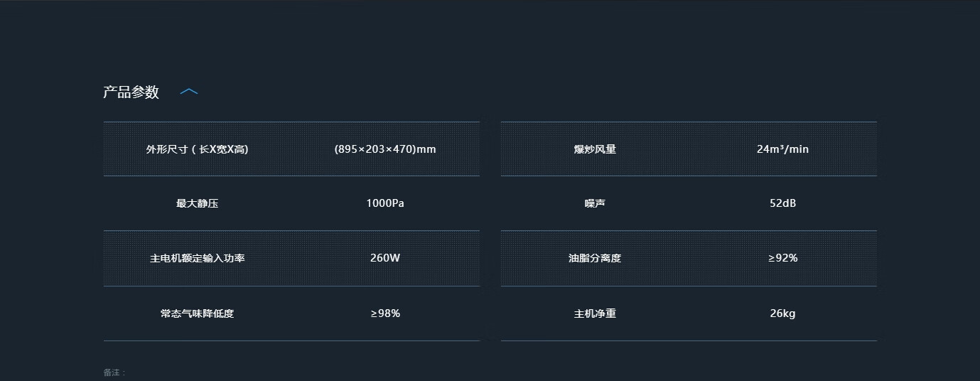Click the 1000Pa pressure value
Viewport: 980px width, 381px height.
pyautogui.click(x=385, y=203)
